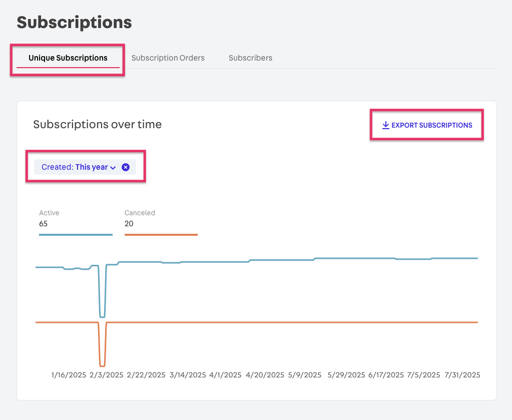Go to the Subscribers tab
Image resolution: width=512 pixels, height=420 pixels.
250,58
